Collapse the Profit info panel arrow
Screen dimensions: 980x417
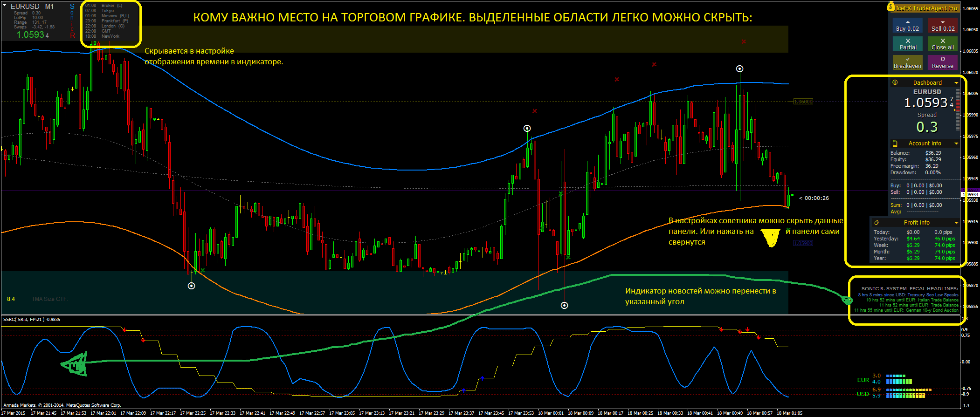point(956,223)
